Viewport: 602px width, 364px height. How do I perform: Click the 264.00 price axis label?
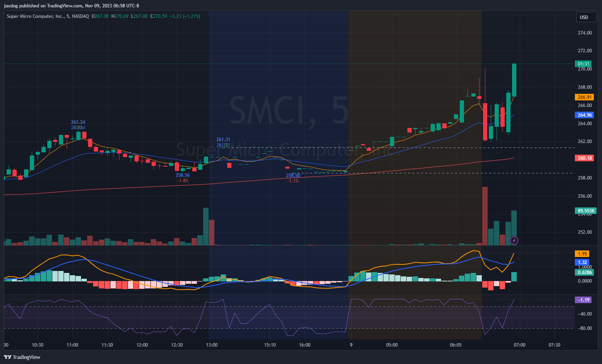click(x=585, y=124)
